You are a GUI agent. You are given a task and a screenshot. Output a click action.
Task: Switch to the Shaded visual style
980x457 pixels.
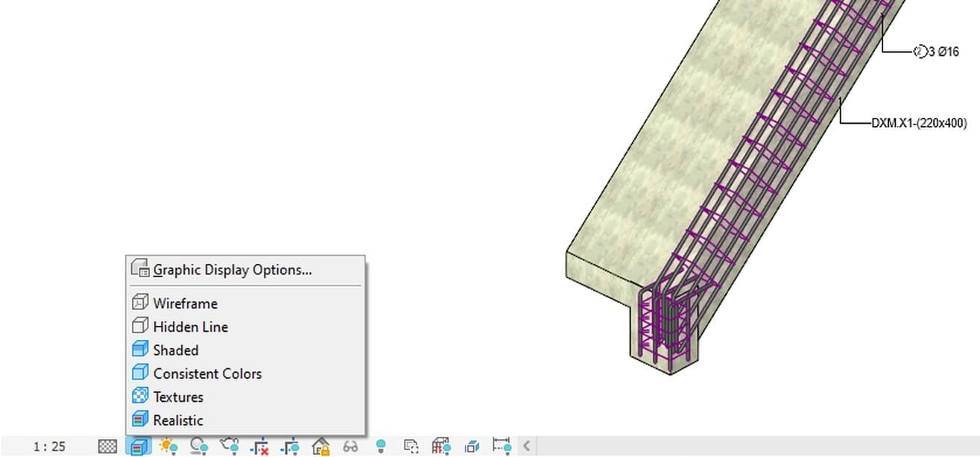point(245,350)
